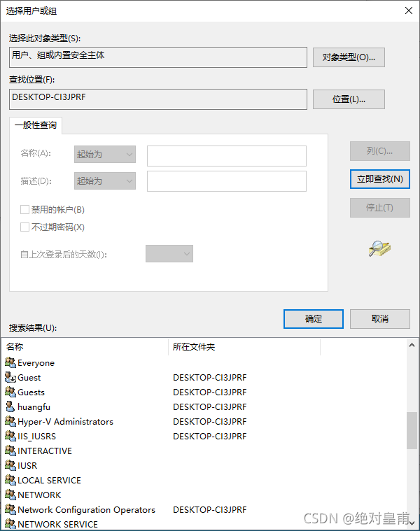Select the Everyone entry text
This screenshot has height=531, width=420.
(x=36, y=363)
